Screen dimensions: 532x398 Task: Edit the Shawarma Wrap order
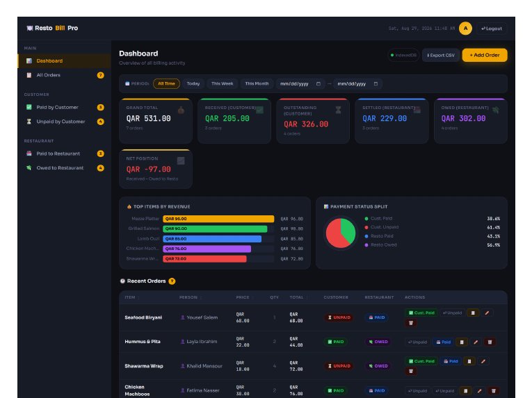click(x=483, y=361)
